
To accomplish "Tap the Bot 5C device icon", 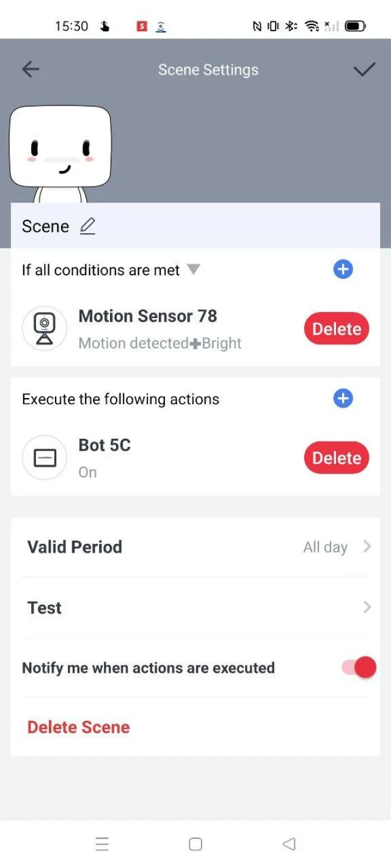I will click(43, 457).
